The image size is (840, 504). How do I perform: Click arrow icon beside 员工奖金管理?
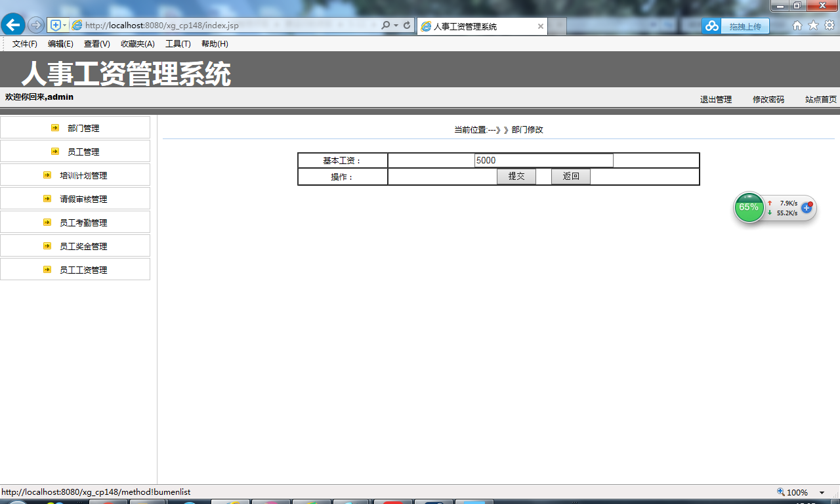(47, 246)
